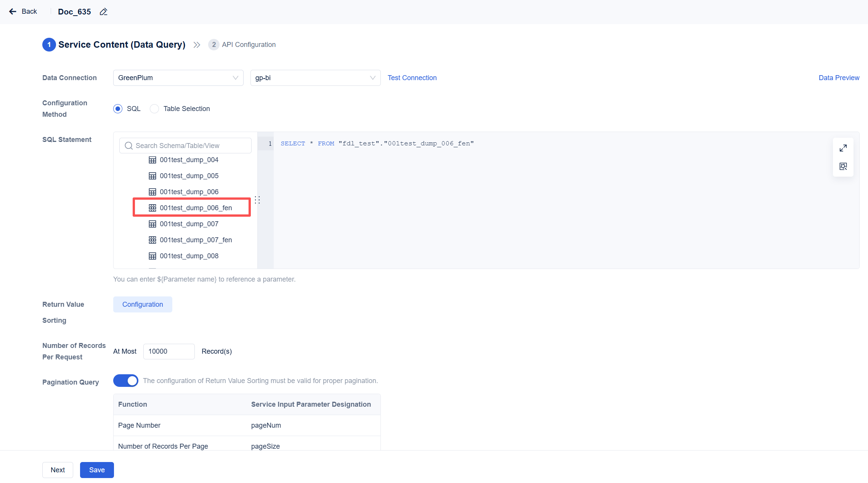
Task: Select the SQL configuration method radio
Action: [x=117, y=109]
